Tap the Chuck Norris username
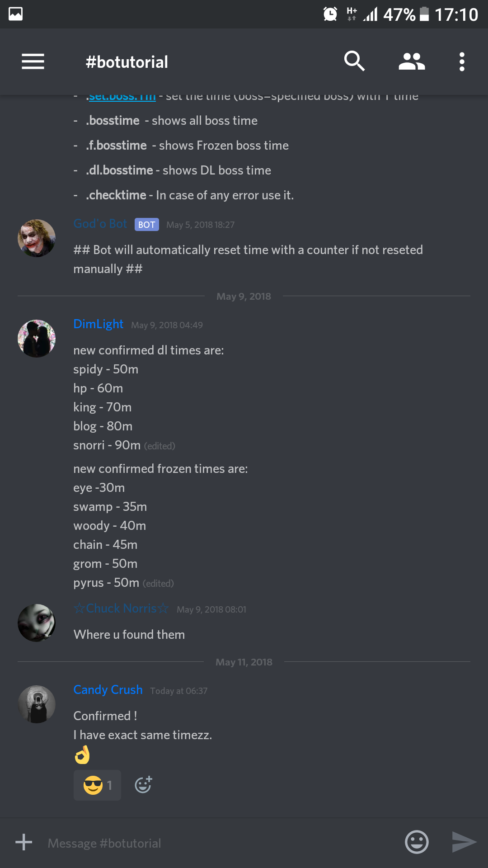Screen dimensions: 488x868 pyautogui.click(x=121, y=609)
